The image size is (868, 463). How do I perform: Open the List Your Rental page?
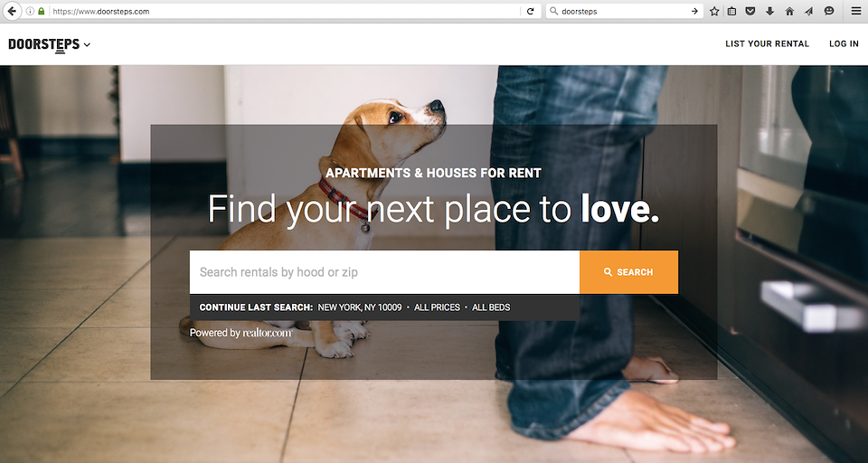pos(768,43)
